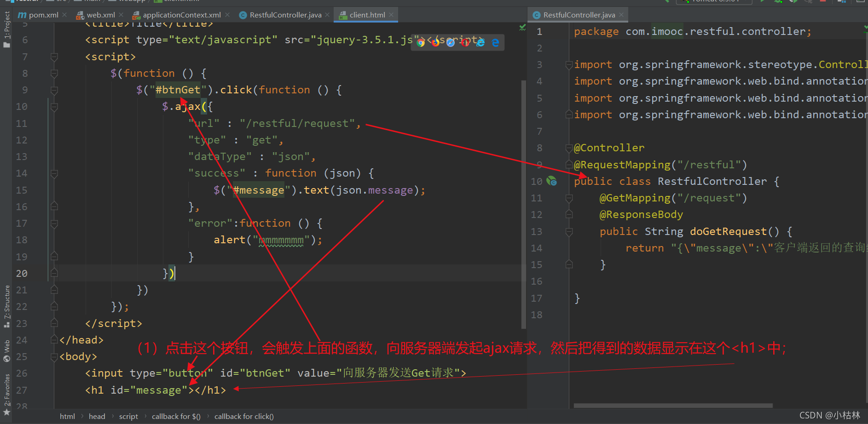Click the "dataType" key on line 13
868x424 pixels.
tap(220, 156)
